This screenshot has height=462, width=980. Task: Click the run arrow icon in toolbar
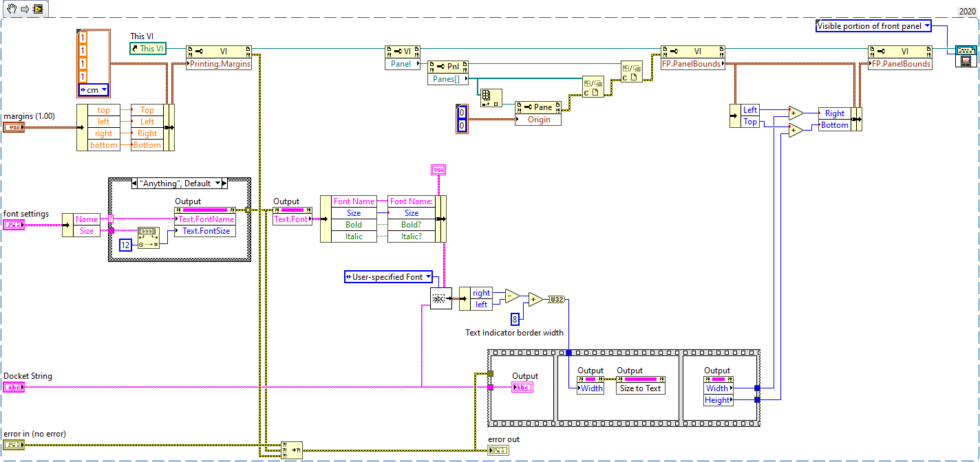coord(22,9)
